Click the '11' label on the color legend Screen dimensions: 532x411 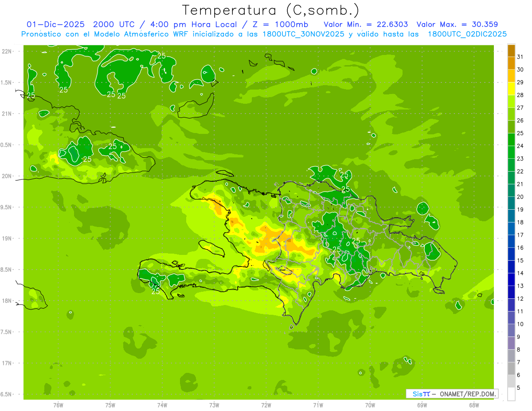(x=520, y=311)
